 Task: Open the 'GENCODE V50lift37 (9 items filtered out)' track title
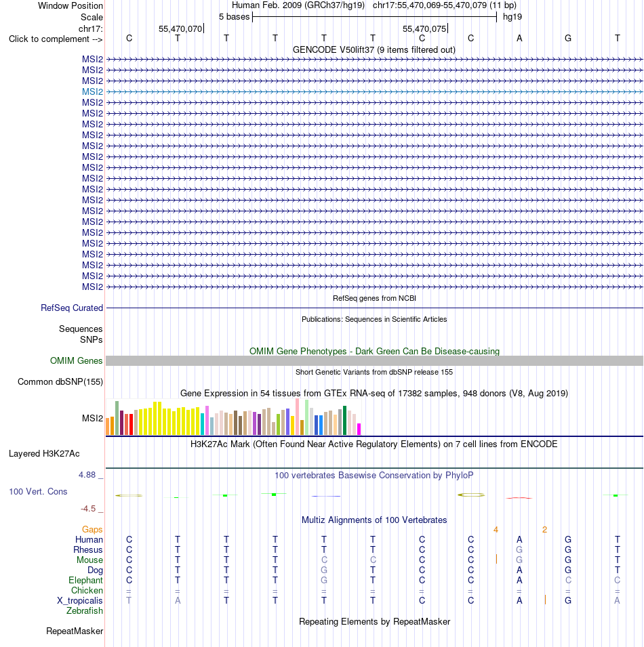[x=374, y=50]
